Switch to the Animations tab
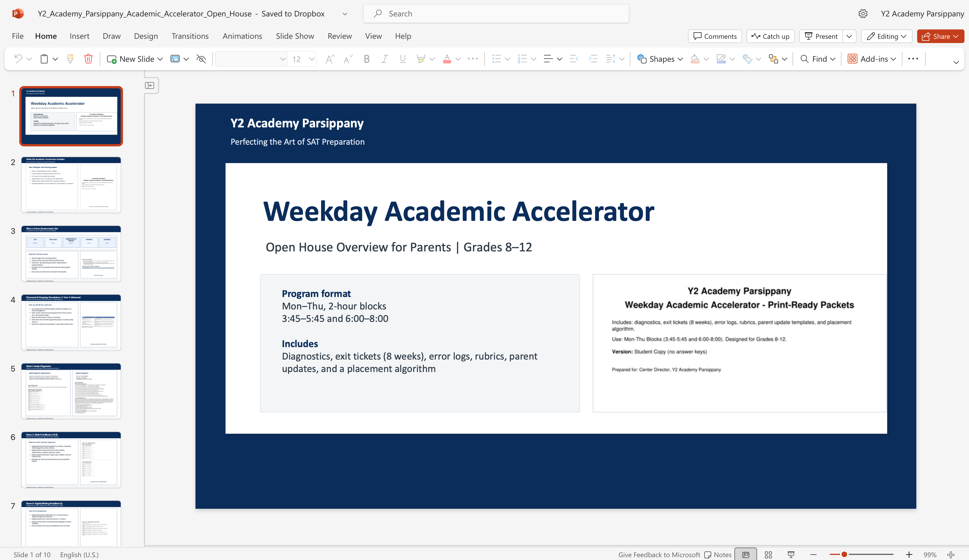 coord(242,36)
